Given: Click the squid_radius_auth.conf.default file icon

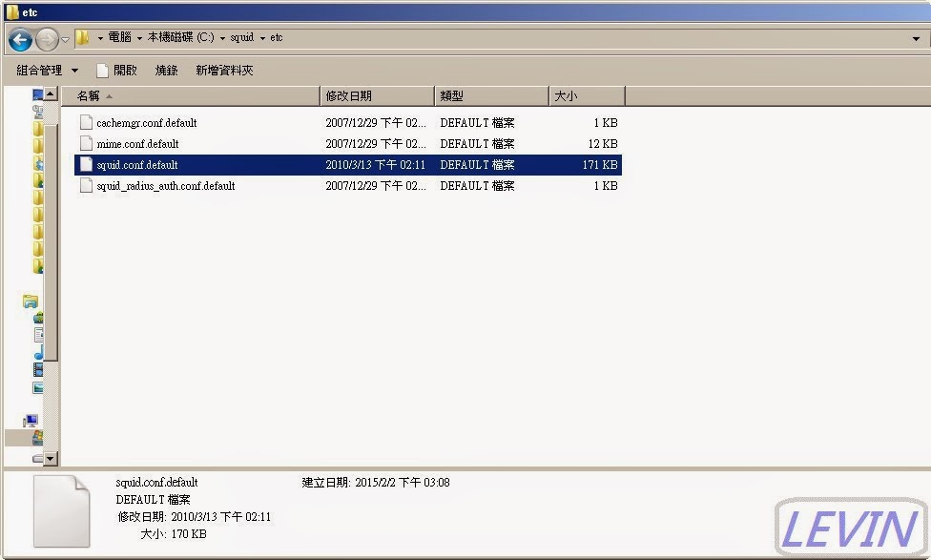Looking at the screenshot, I should pyautogui.click(x=86, y=185).
